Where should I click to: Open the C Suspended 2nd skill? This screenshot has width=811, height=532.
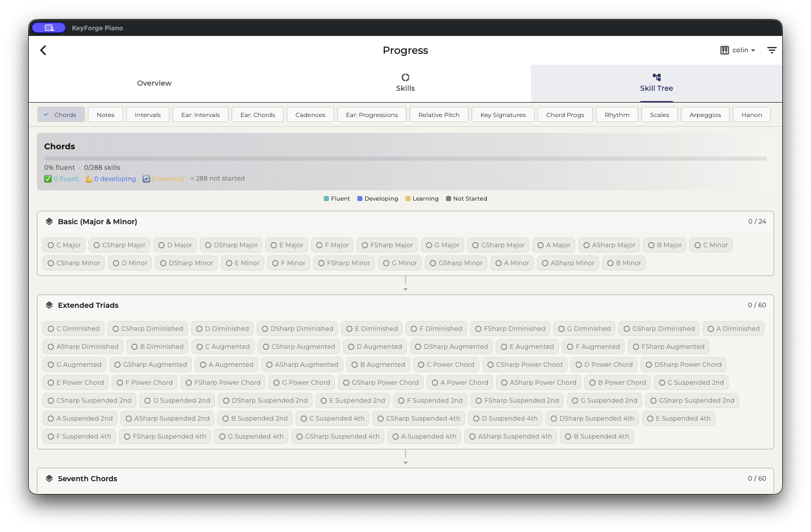point(691,383)
